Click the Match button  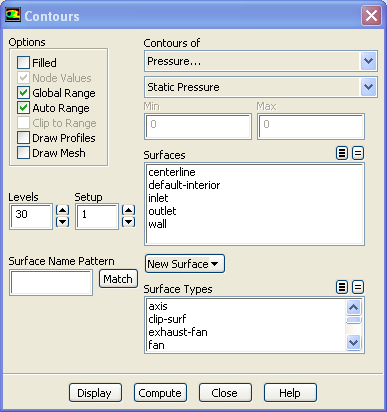[118, 279]
